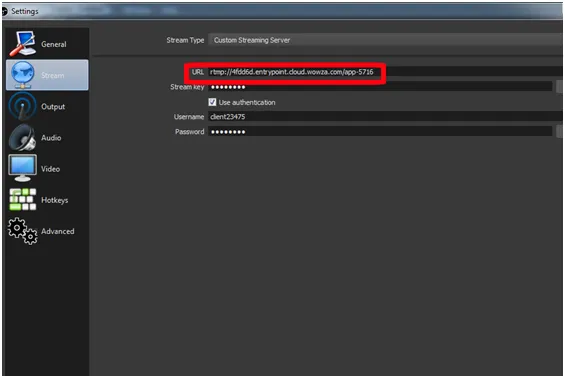Switch to the Hotkeys tab label
This screenshot has width=565, height=378.
pos(54,200)
